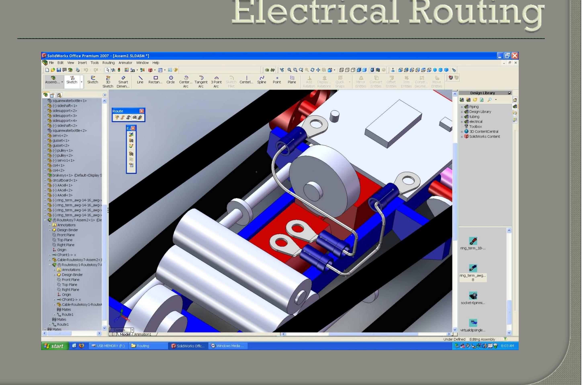Viewport: 588px width, 385px height.
Task: Open the Tools menu
Action: point(94,63)
